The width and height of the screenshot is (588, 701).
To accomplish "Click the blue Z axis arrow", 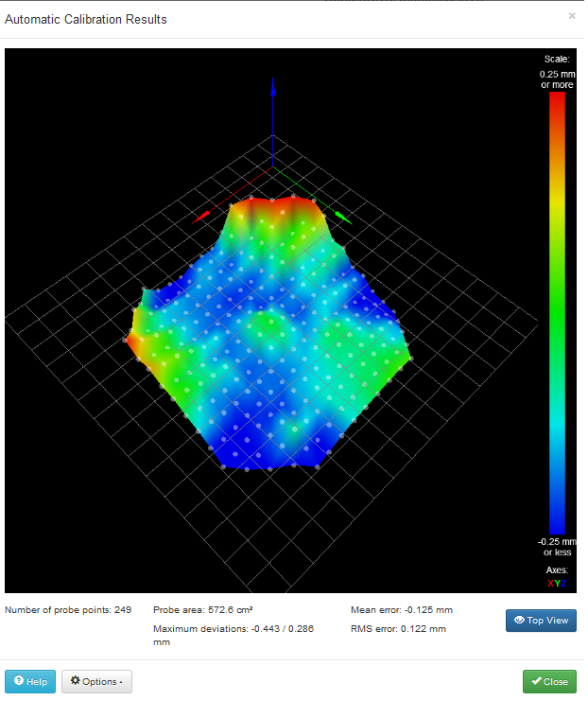I will [x=273, y=91].
